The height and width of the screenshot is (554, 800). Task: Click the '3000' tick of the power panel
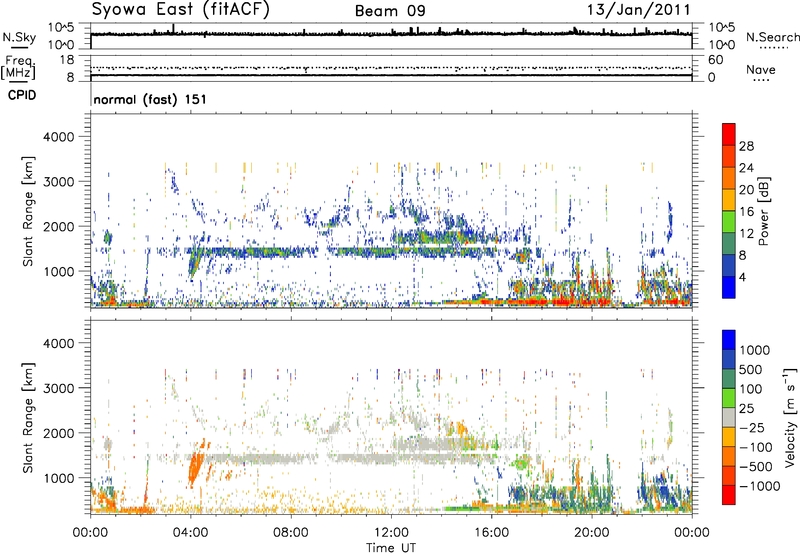[x=59, y=182]
